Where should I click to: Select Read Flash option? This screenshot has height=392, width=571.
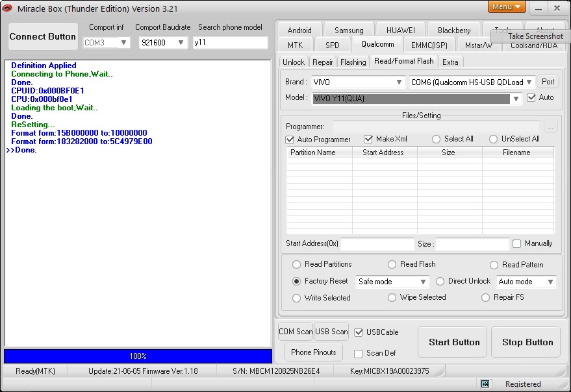[x=392, y=264]
